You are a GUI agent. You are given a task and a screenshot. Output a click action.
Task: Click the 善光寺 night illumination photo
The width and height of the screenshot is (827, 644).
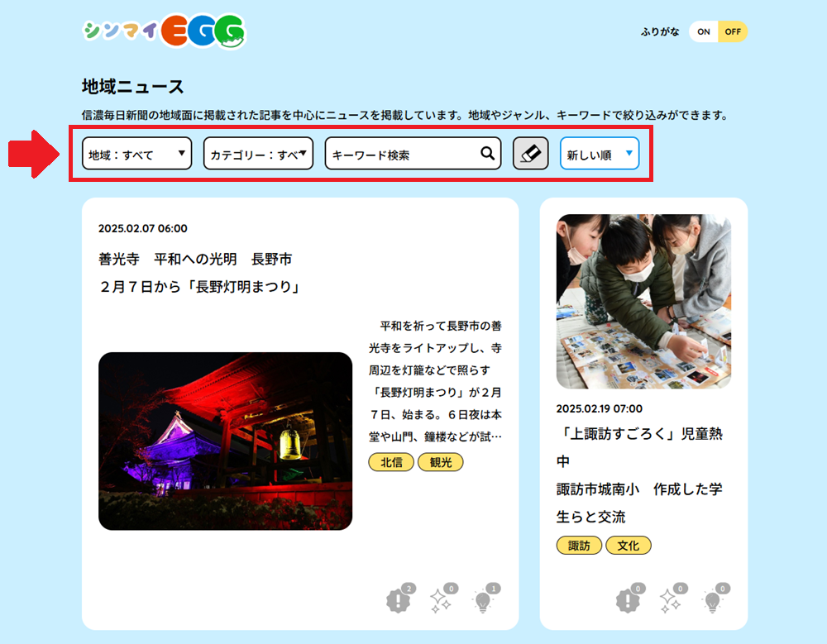pos(225,441)
